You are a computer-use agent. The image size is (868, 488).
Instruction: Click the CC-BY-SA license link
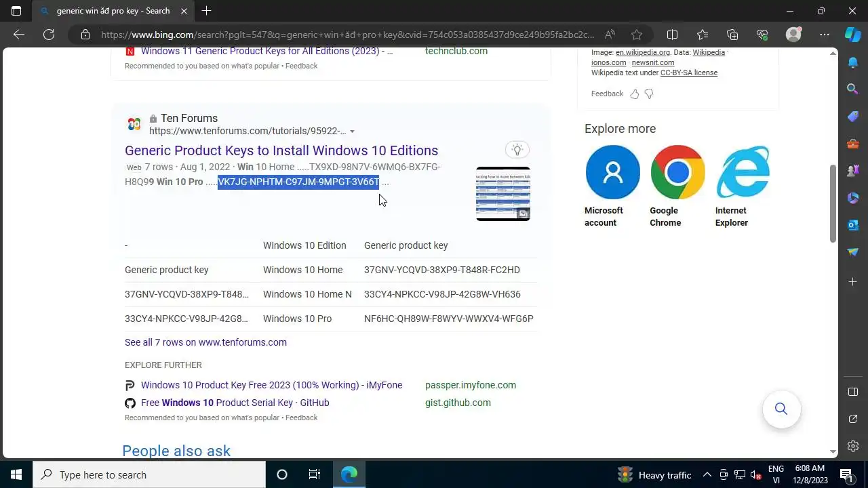click(x=689, y=73)
